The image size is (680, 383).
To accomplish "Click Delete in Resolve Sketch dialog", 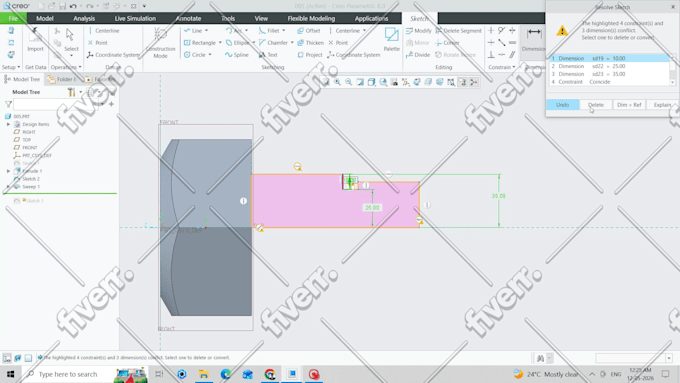I will (595, 105).
